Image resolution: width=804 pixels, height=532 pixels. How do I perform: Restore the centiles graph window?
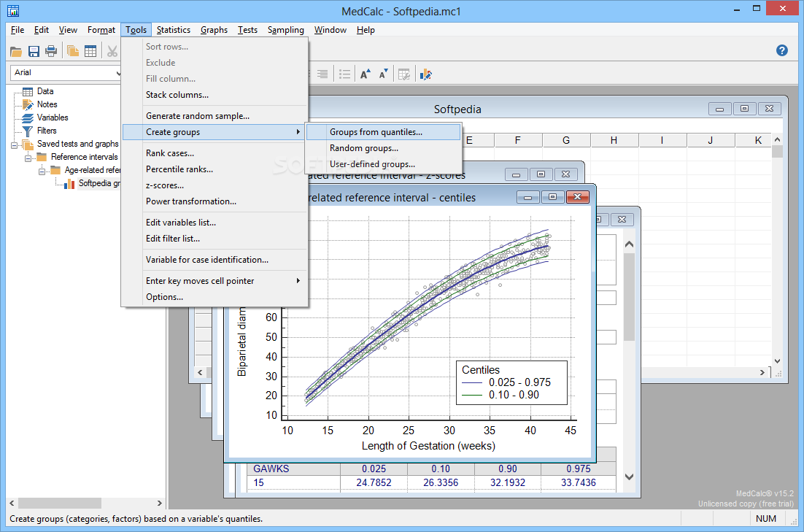552,197
